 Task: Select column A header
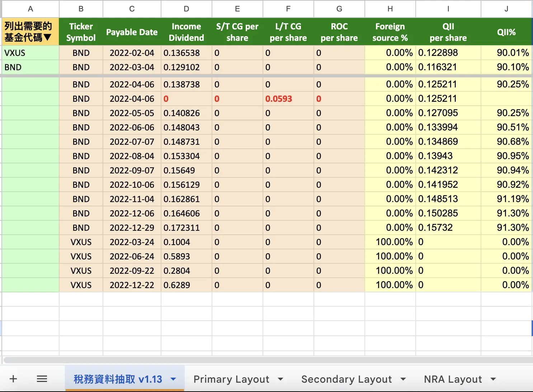[x=30, y=9]
